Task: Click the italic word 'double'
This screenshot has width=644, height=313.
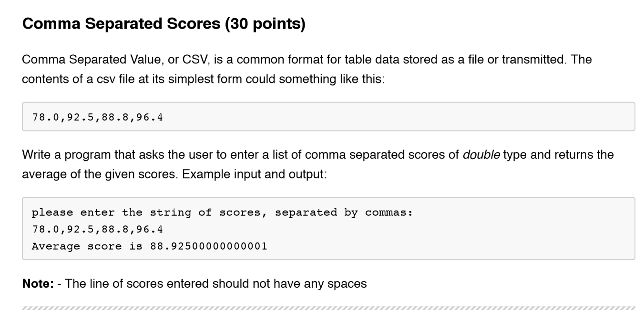Action: point(481,155)
